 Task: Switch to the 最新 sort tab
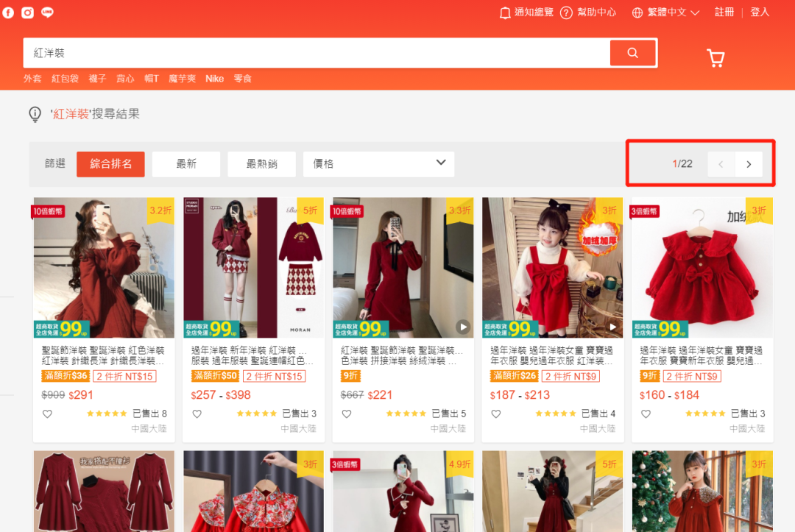(x=185, y=164)
